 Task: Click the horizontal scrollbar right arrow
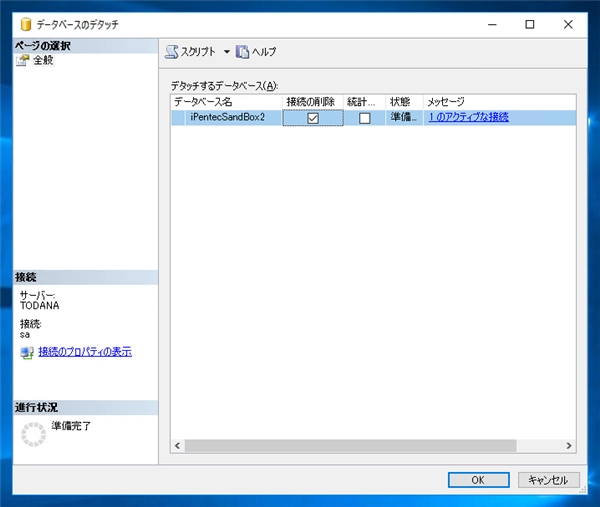pos(569,446)
